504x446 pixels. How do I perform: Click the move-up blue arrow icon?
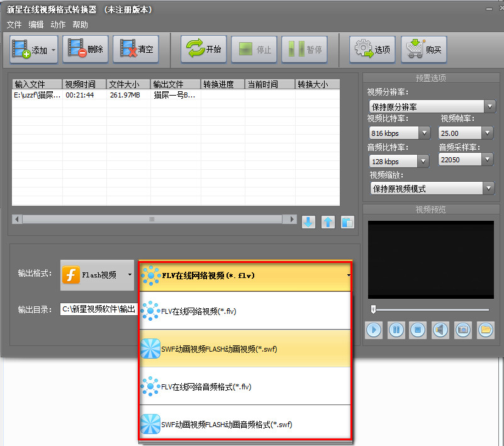pyautogui.click(x=328, y=221)
